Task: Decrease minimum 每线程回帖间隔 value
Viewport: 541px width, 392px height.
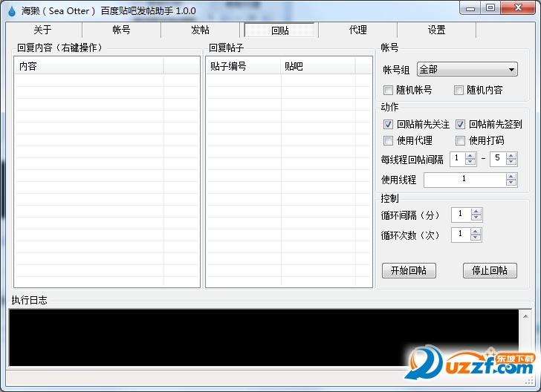Action: pyautogui.click(x=470, y=162)
